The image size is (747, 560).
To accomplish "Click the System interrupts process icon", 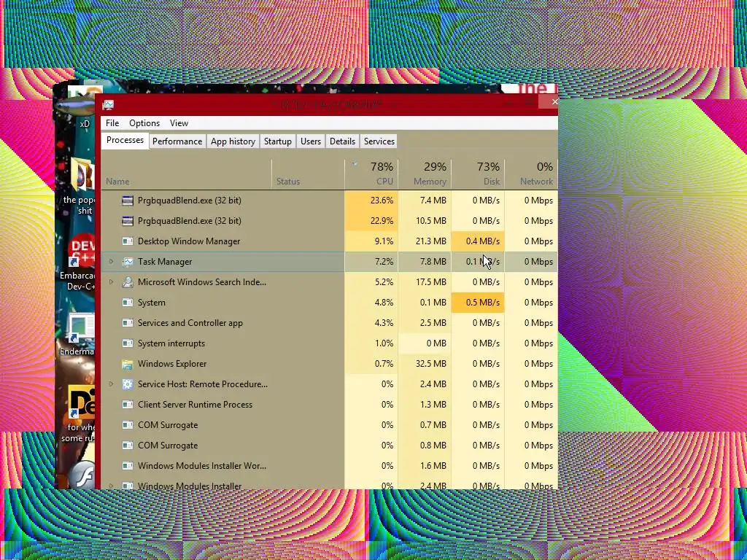I will pyautogui.click(x=127, y=343).
